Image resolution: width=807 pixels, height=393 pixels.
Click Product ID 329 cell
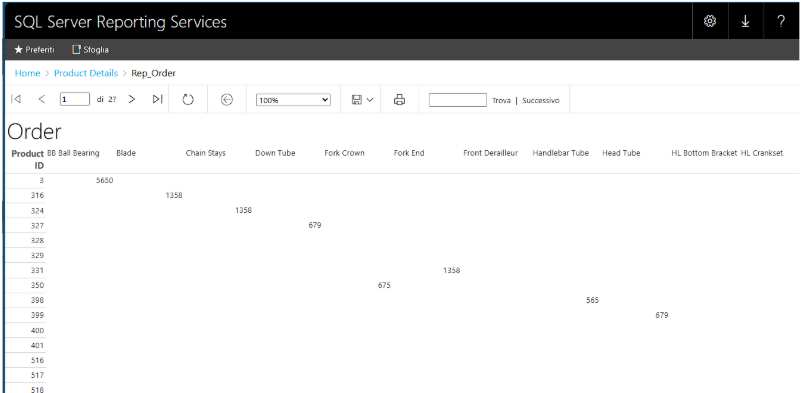(38, 255)
